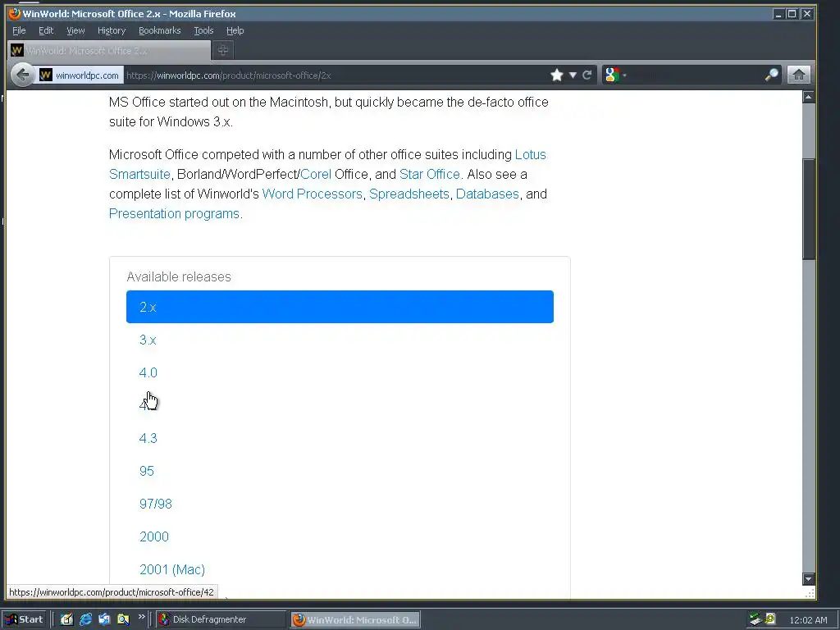This screenshot has width=840, height=630.
Task: Click the network system tray icon
Action: click(756, 619)
